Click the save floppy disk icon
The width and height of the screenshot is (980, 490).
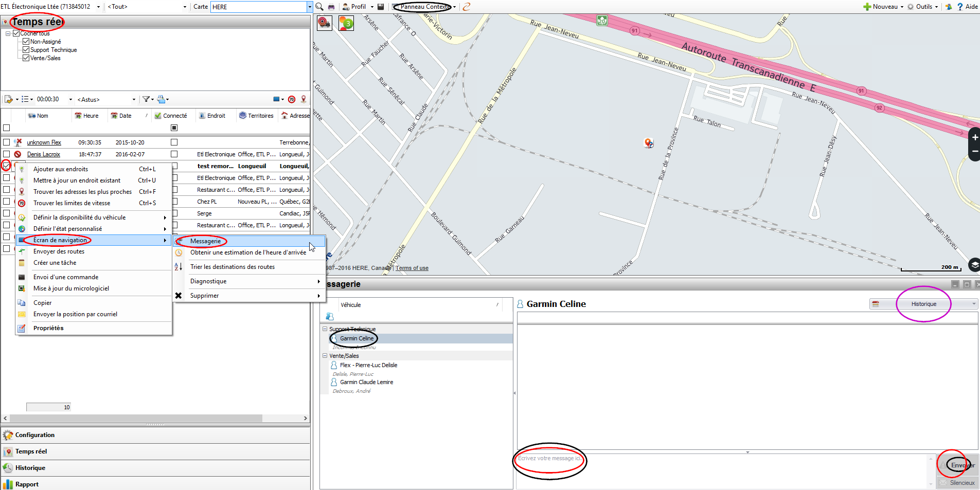381,7
